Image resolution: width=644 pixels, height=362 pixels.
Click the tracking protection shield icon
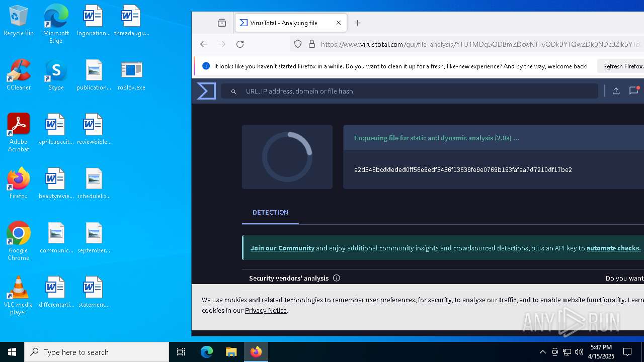(298, 44)
